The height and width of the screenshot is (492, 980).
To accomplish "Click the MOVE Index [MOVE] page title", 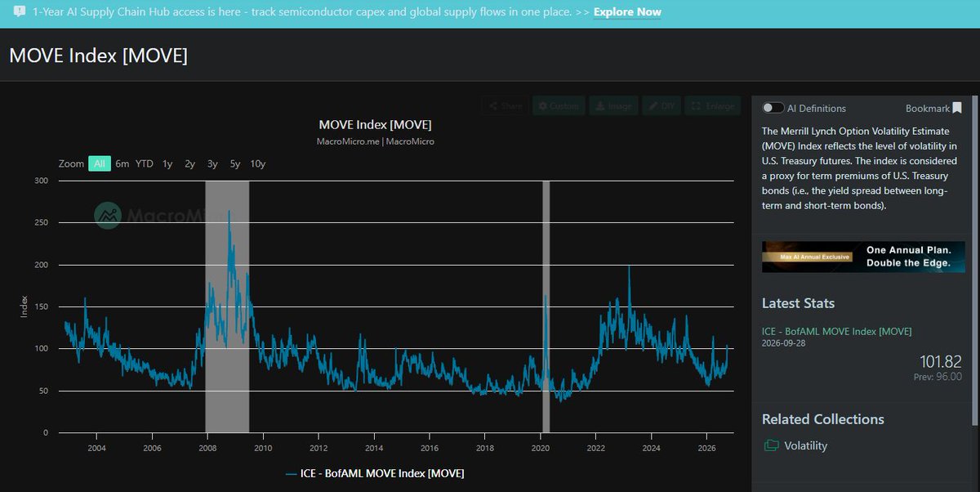I will [x=98, y=56].
